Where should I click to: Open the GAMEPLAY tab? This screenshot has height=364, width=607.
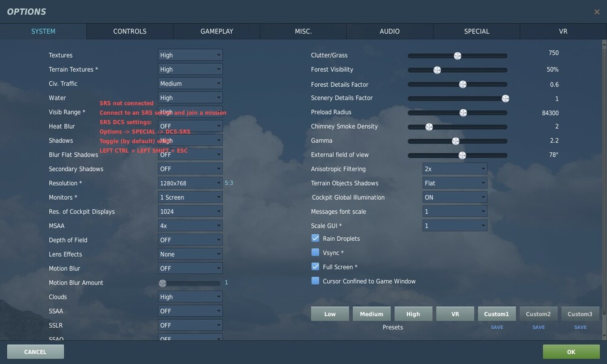point(217,32)
